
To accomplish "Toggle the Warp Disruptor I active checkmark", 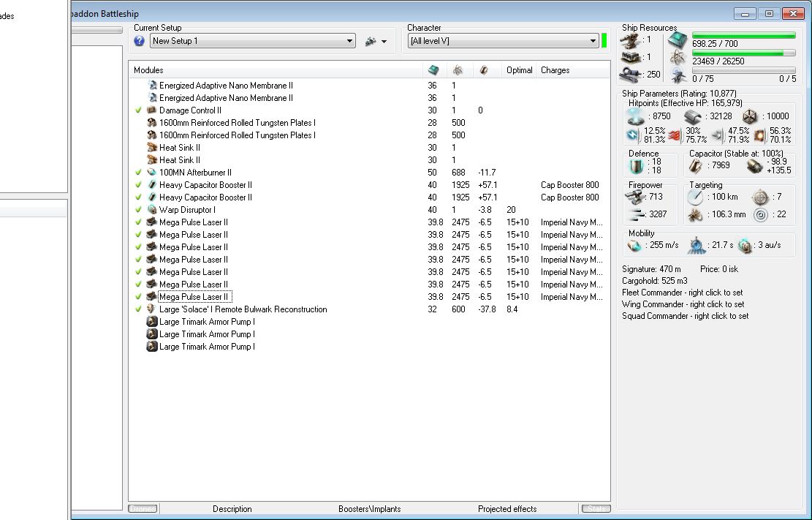I will (x=138, y=209).
